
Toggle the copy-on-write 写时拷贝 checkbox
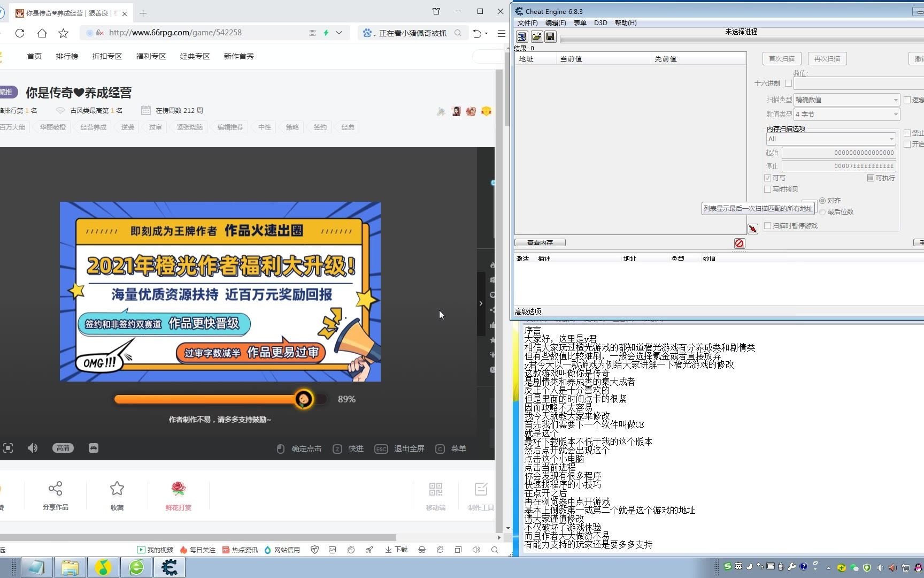click(768, 189)
